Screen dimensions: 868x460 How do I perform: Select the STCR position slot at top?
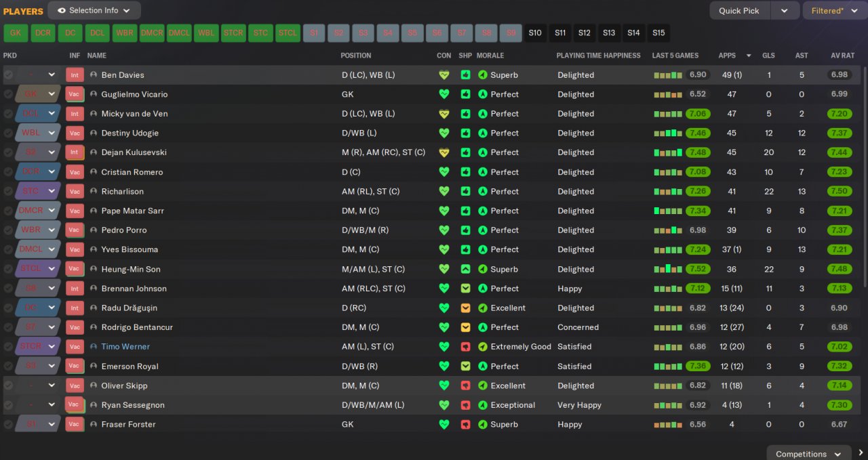click(233, 33)
